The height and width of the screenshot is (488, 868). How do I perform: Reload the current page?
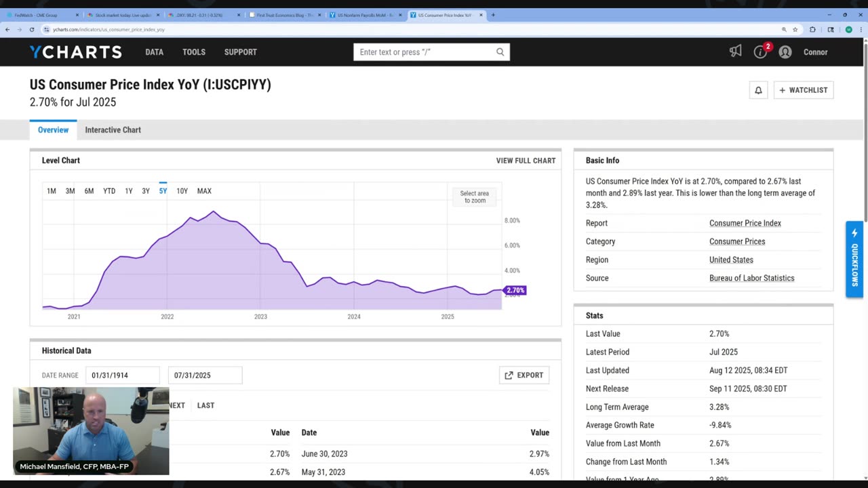coord(31,29)
